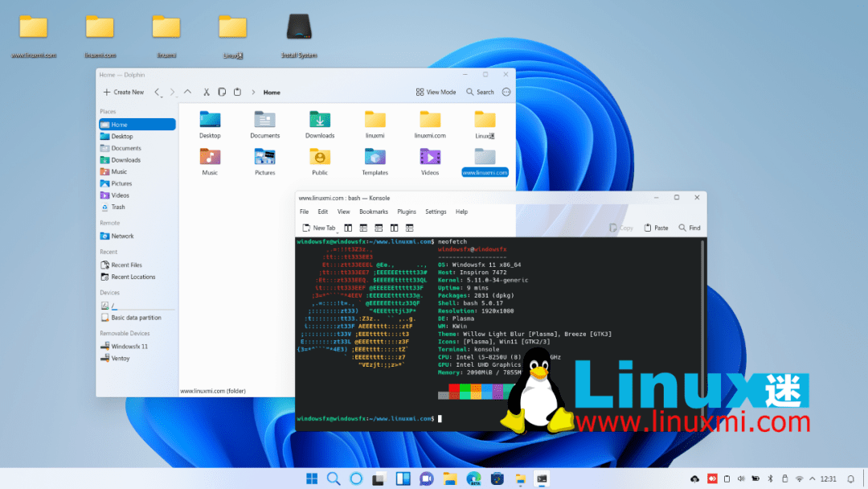Click Search in Dolphin toolbar
The height and width of the screenshot is (489, 868).
coord(480,92)
